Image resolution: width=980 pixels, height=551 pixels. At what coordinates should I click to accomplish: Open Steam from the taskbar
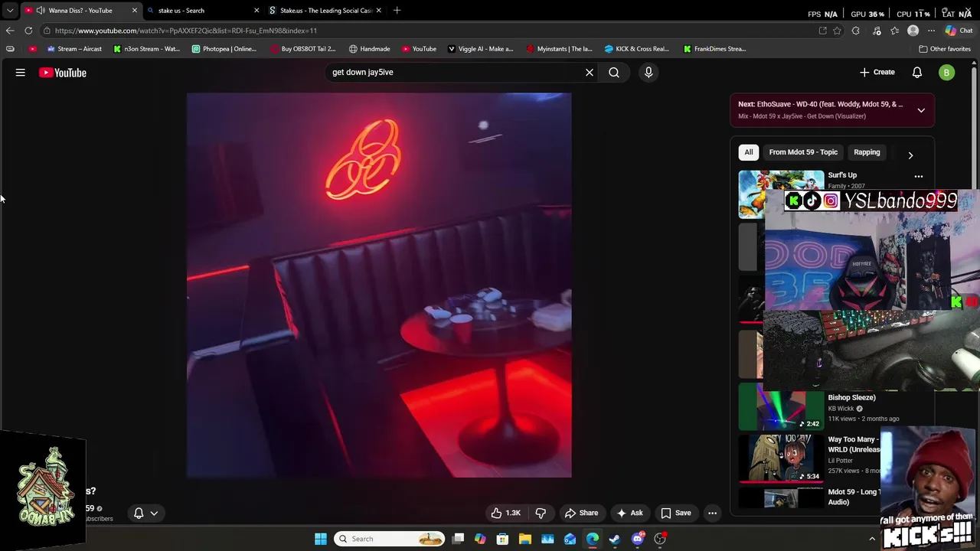[x=615, y=539]
